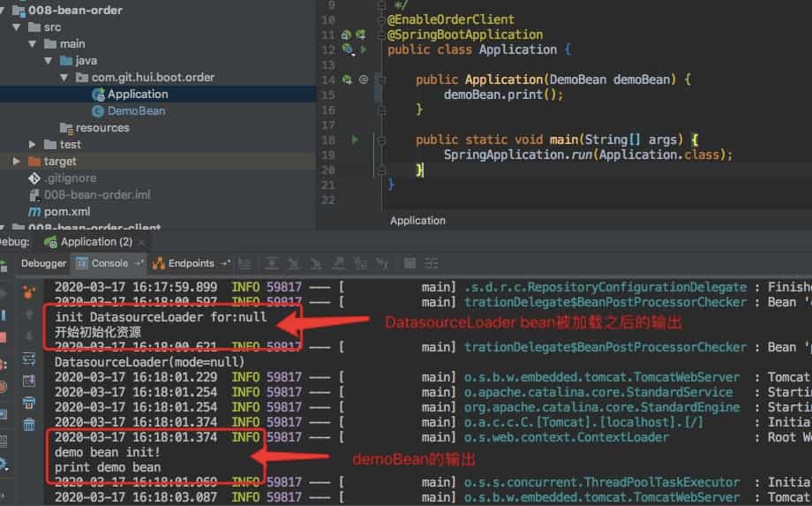This screenshot has height=506, width=812.
Task: Toggle code fold marker at line 14
Action: point(380,79)
